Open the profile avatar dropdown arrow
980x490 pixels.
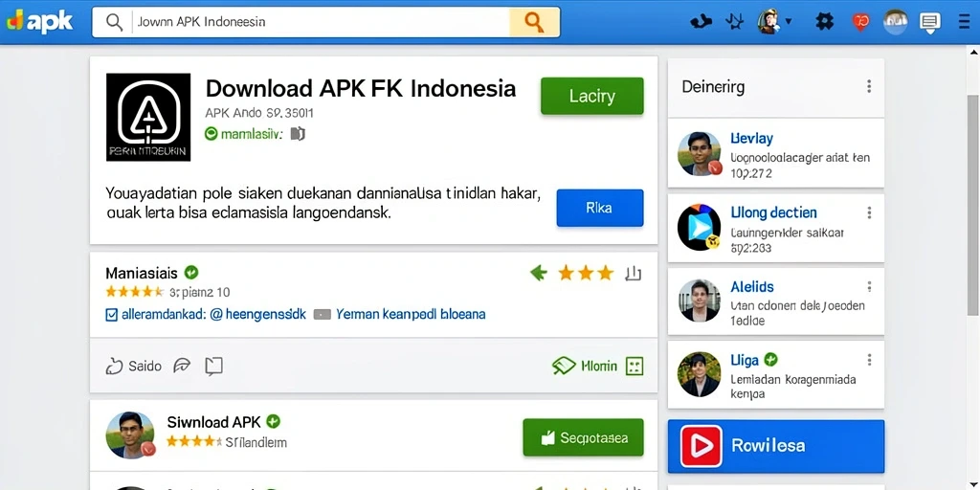[789, 21]
